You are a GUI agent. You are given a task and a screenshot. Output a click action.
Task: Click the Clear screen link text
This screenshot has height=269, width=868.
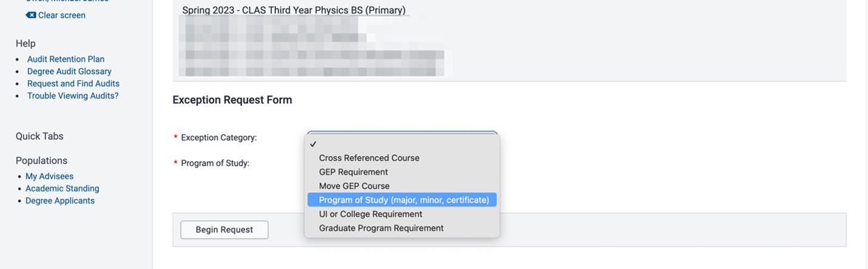click(61, 15)
